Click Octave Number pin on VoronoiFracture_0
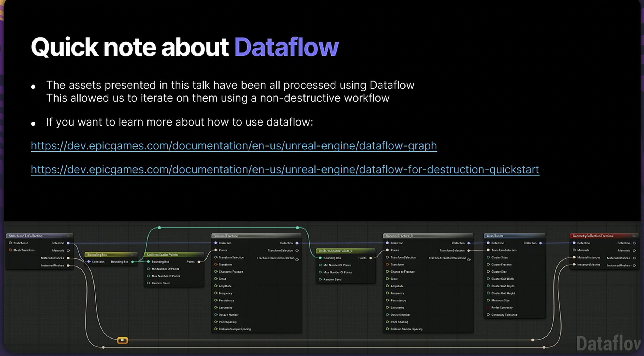Image resolution: width=644 pixels, height=356 pixels. coord(388,315)
